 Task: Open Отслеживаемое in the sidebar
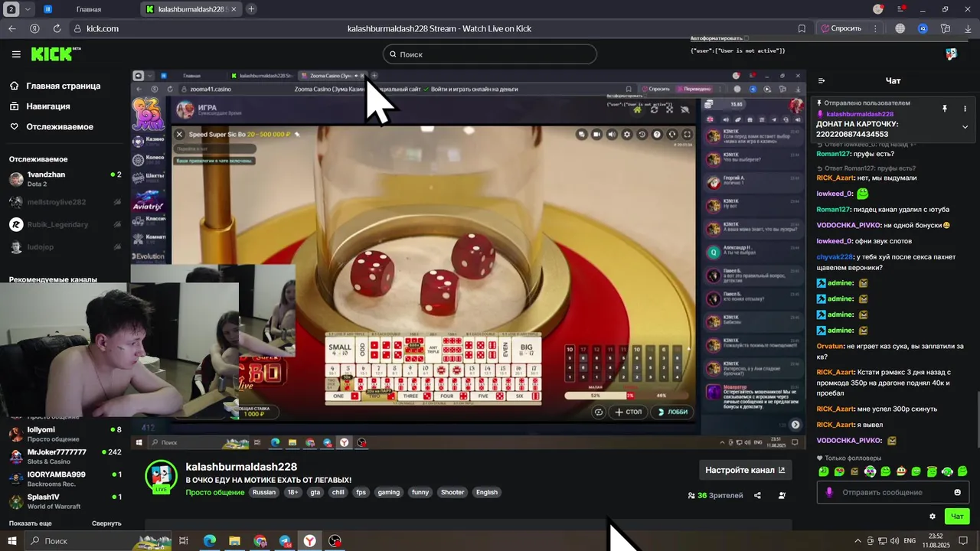51,127
